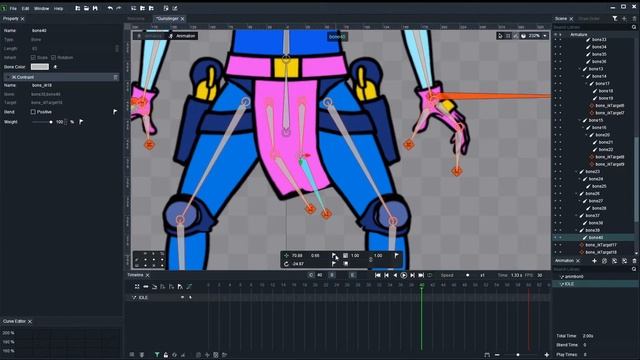Screen dimensions: 640x360
Task: Click the save project toolbar icon
Action: click(x=95, y=8)
